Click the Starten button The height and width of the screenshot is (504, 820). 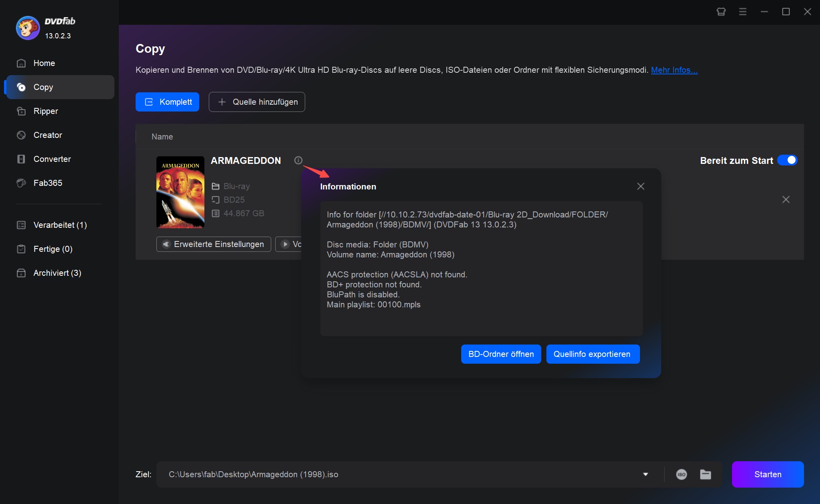point(768,474)
